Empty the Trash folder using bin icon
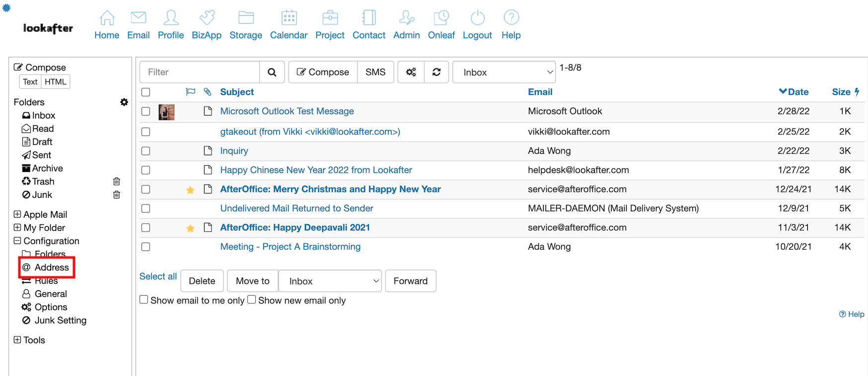Screen dimensions: 868x376 (x=117, y=182)
